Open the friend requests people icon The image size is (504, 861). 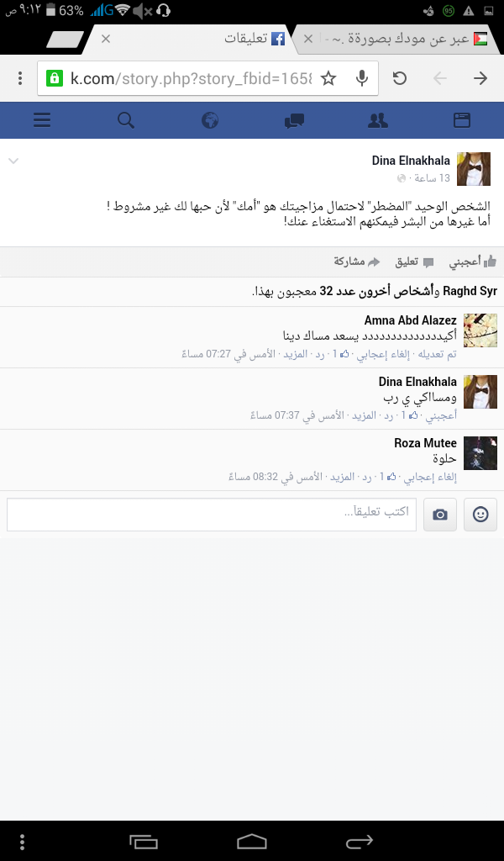pyautogui.click(x=378, y=119)
